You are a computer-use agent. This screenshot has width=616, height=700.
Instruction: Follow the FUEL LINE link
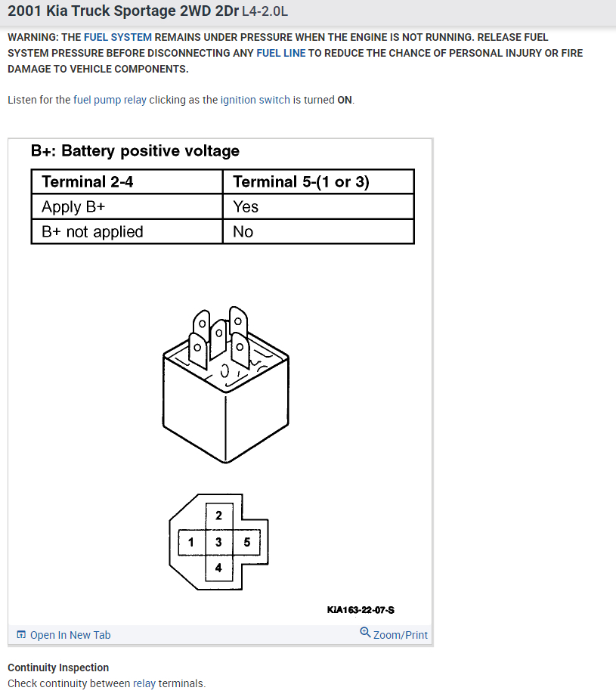(281, 53)
